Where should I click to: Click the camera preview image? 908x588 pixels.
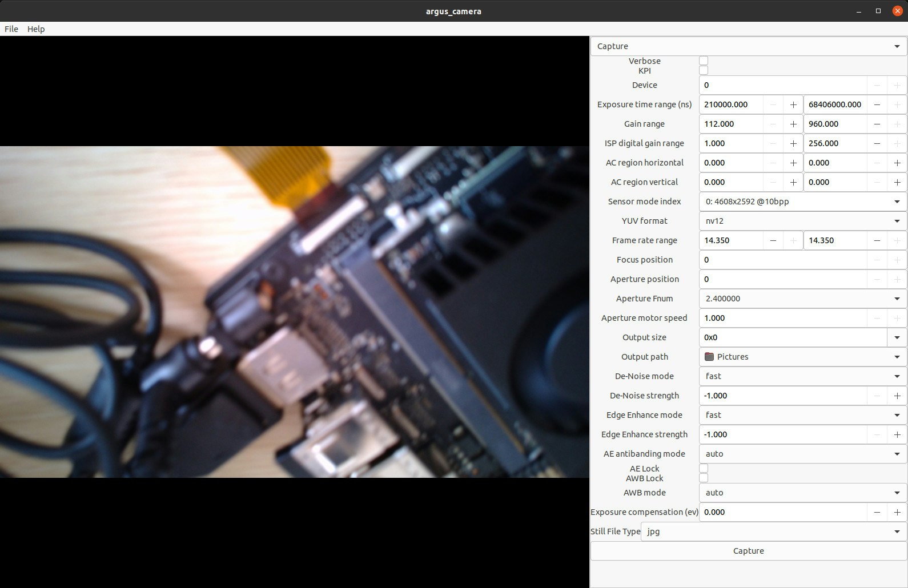(295, 312)
